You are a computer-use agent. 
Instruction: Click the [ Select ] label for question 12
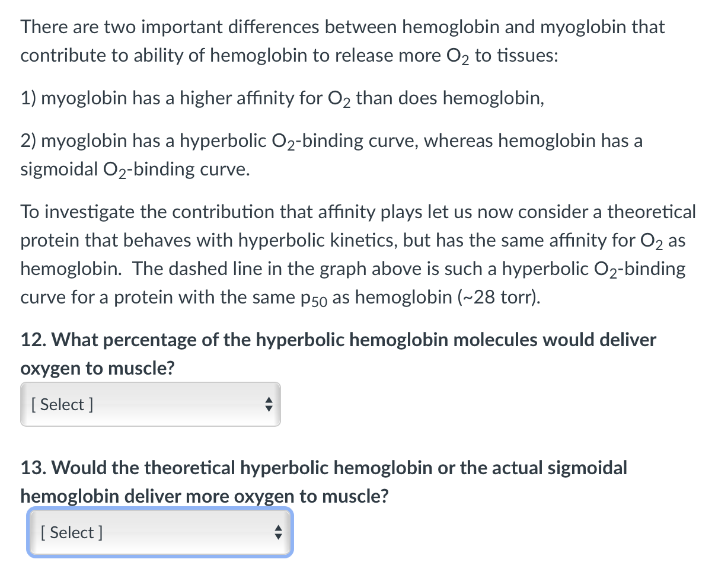pyautogui.click(x=61, y=404)
